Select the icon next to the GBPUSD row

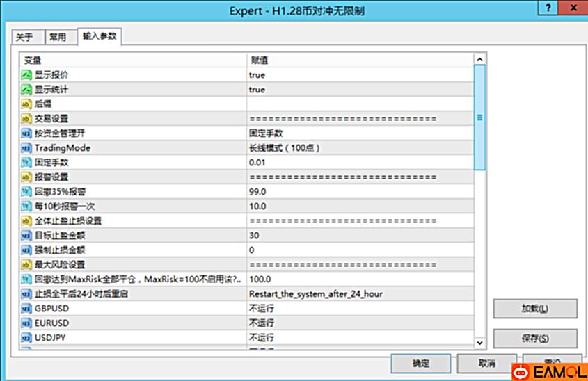click(x=26, y=309)
